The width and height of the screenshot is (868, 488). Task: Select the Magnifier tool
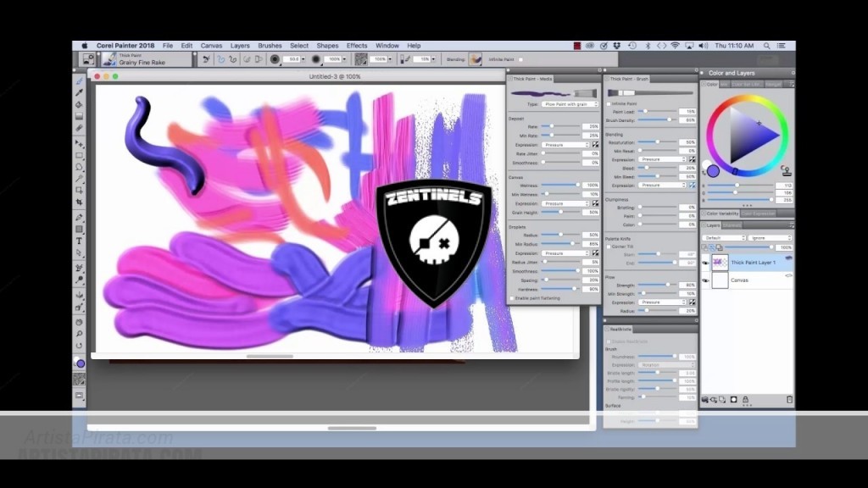click(x=79, y=334)
